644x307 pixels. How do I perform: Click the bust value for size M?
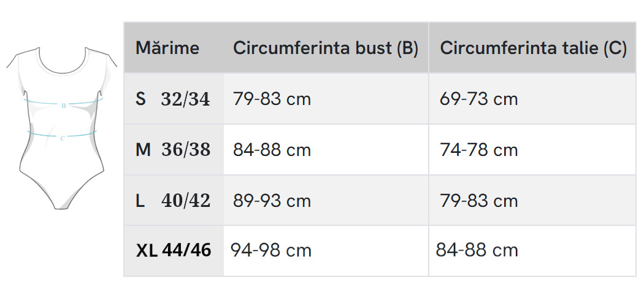click(x=272, y=150)
